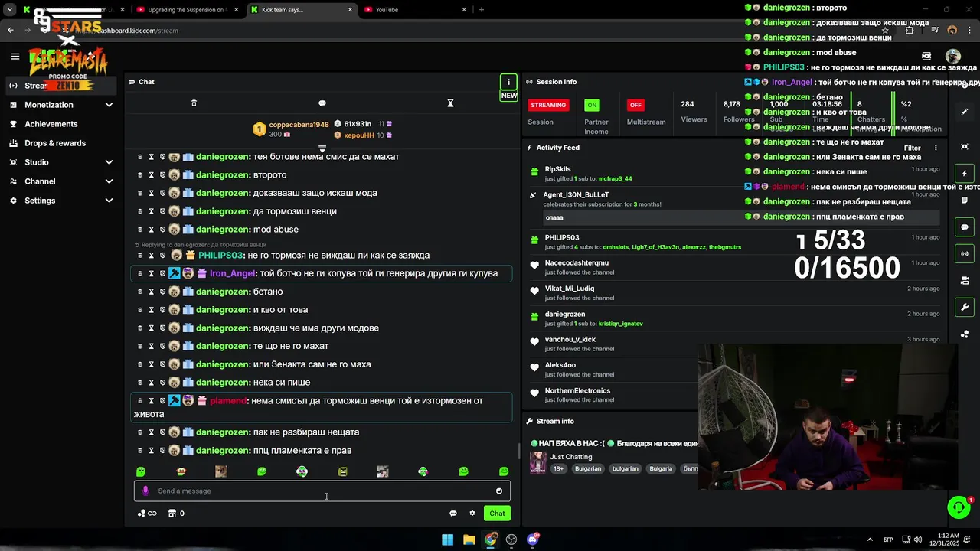Click the channel points infinity icon
The width and height of the screenshot is (980, 551).
[147, 514]
